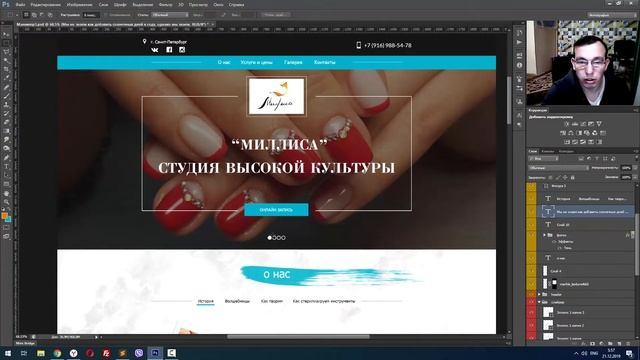Switch to the Каналы tab
The image size is (640, 360).
pos(548,151)
